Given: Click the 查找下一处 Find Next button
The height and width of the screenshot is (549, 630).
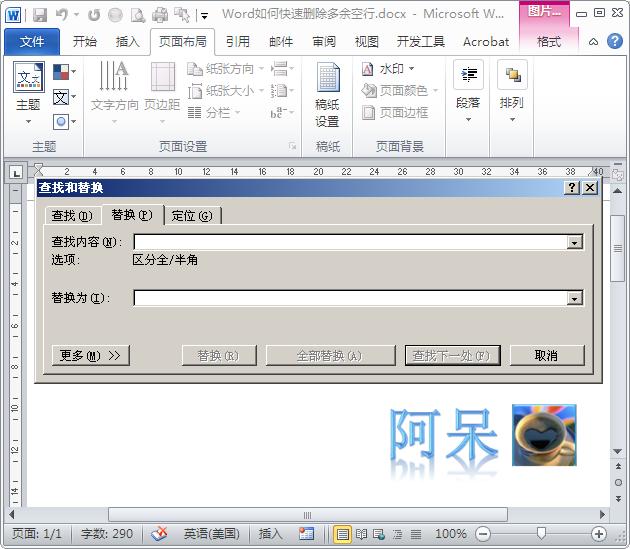Looking at the screenshot, I should [452, 355].
